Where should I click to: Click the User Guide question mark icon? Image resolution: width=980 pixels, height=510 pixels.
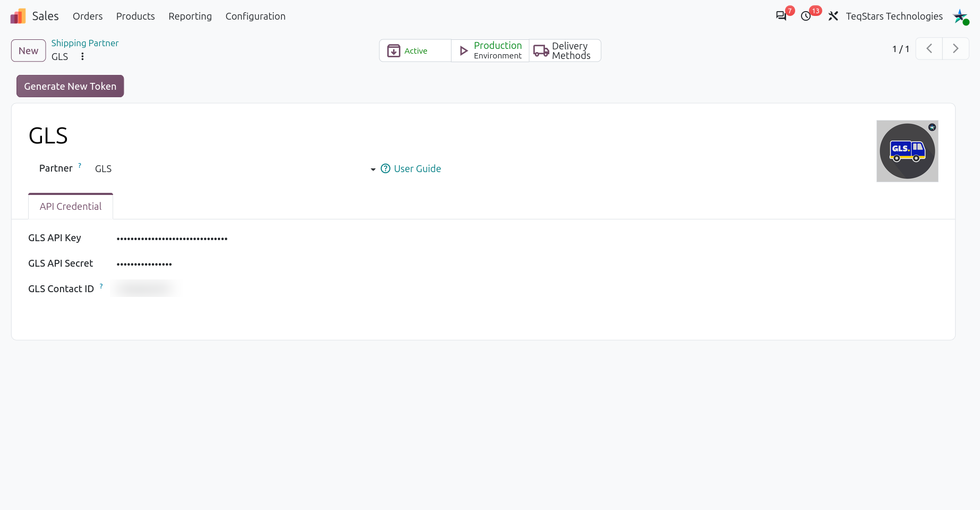tap(386, 168)
